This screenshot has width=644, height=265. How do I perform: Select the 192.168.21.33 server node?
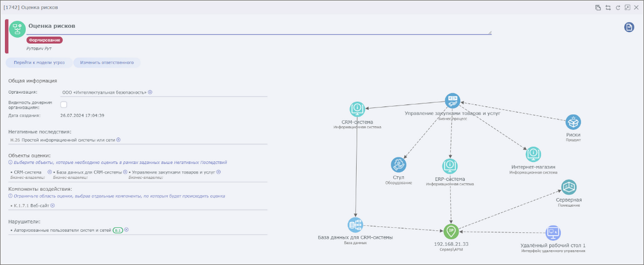(451, 231)
